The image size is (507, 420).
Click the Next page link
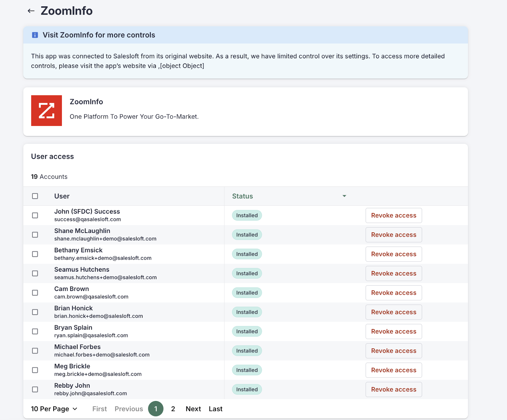[193, 409]
